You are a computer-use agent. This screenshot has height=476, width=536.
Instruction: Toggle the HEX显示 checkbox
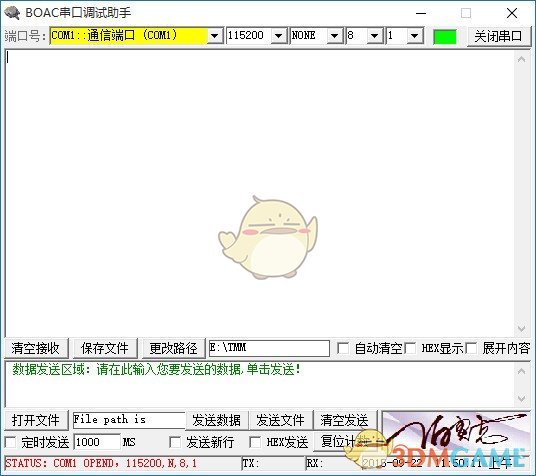(x=410, y=348)
